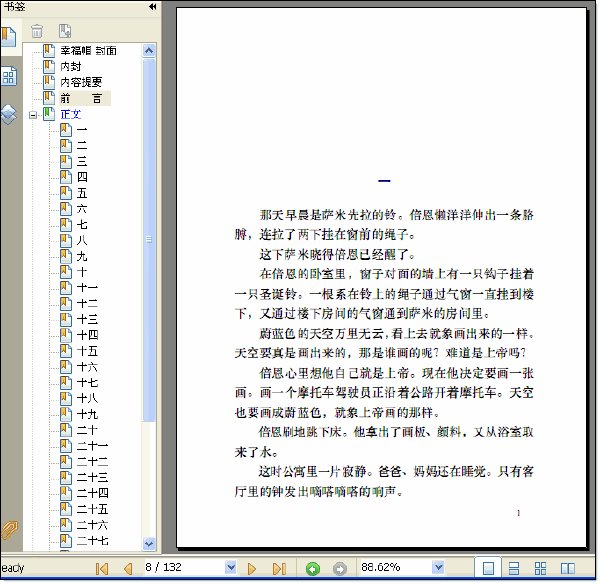
Task: Click the page number 1 in page footer
Action: click(x=518, y=513)
